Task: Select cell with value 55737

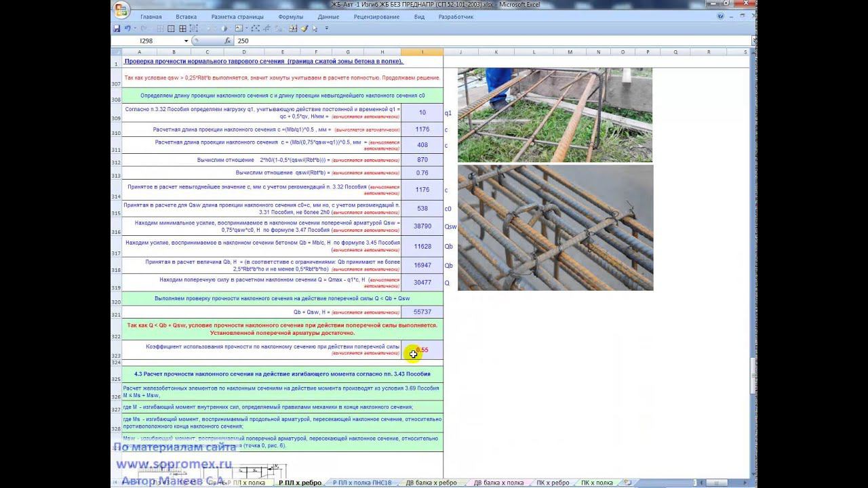Action: tap(422, 312)
